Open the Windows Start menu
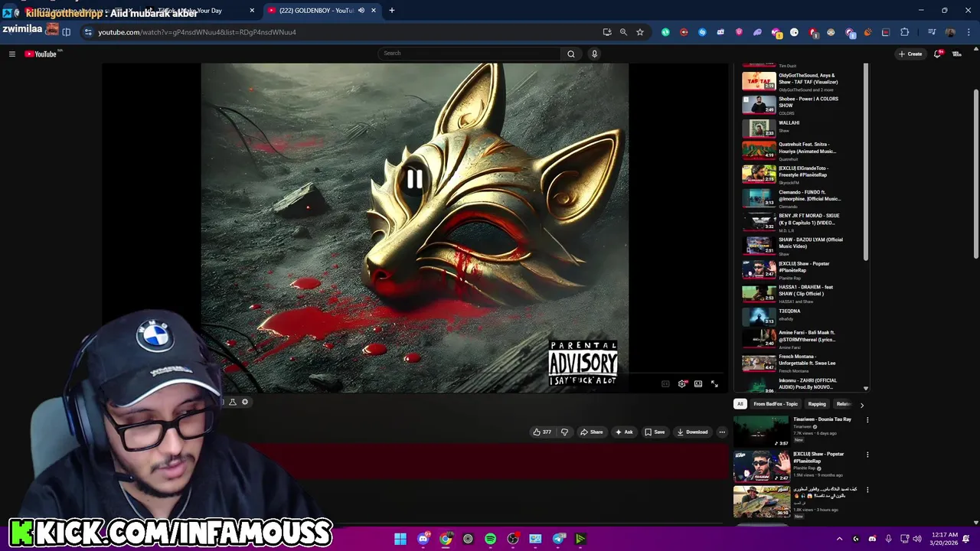This screenshot has height=551, width=980. point(400,539)
